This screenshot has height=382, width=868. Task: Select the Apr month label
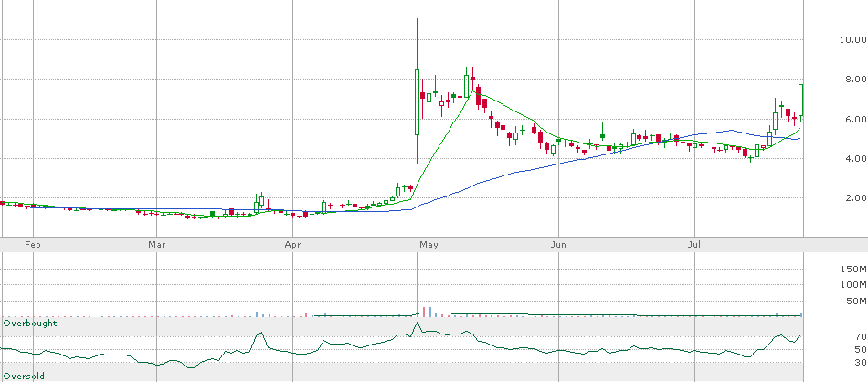pos(293,244)
